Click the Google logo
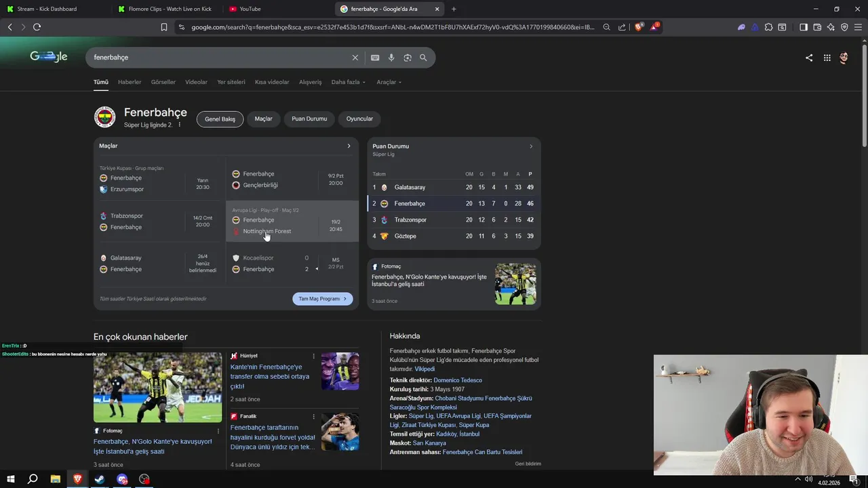The image size is (868, 488). coord(49,57)
